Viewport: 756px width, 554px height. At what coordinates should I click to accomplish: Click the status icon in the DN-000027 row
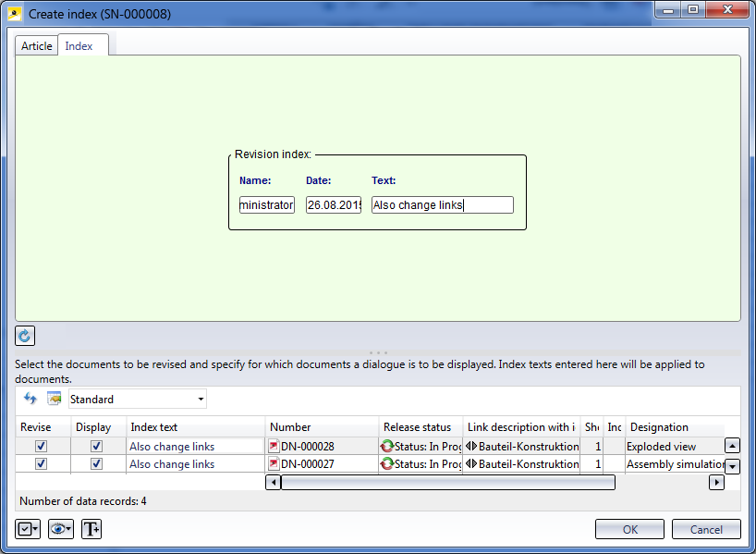coord(386,463)
